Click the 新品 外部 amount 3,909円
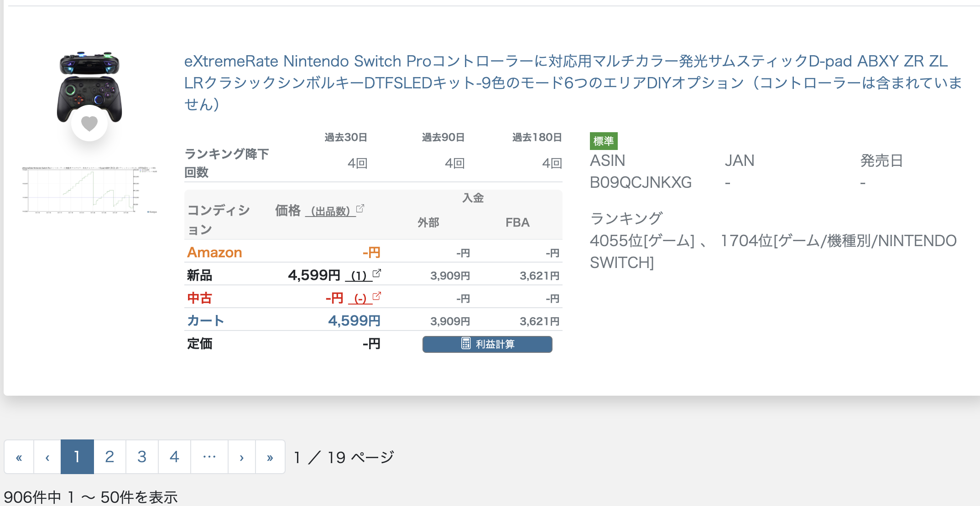This screenshot has width=980, height=506. point(450,276)
